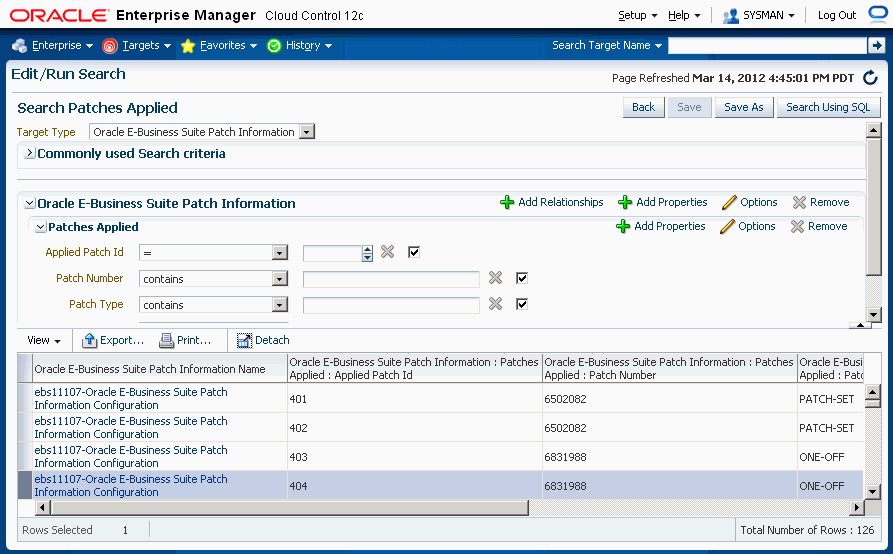Click the Print icon
Screen dimensions: 893x554
[166, 340]
